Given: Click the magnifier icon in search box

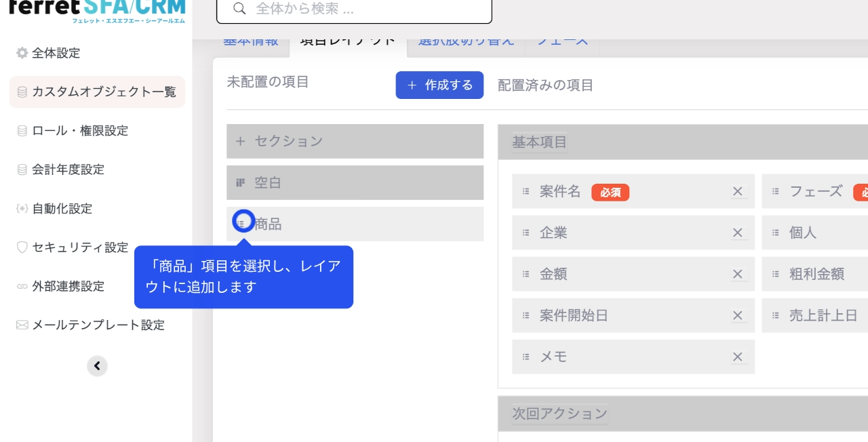Looking at the screenshot, I should click(239, 9).
